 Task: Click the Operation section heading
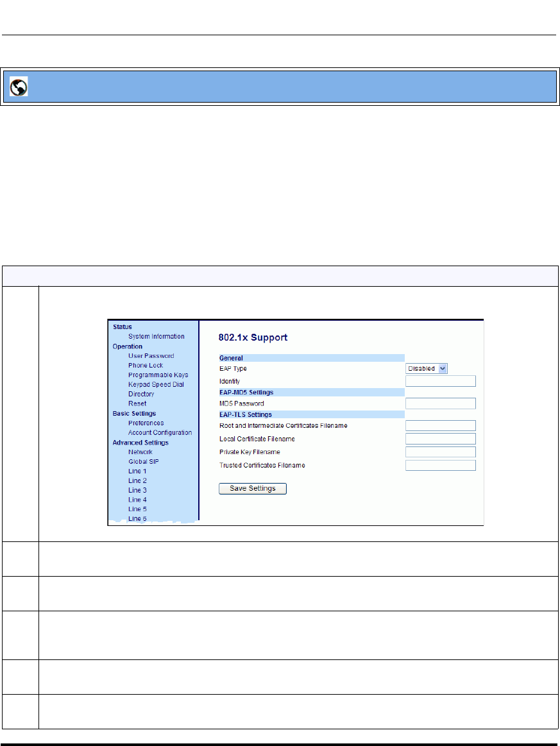point(128,346)
